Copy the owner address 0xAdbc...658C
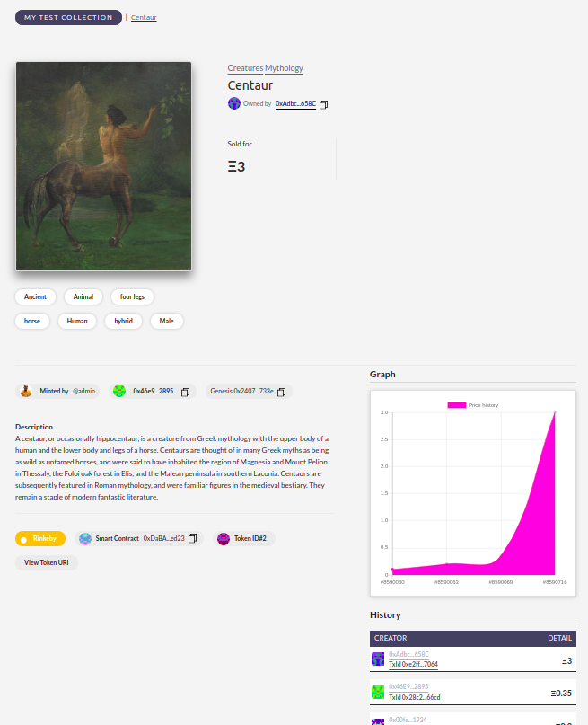This screenshot has height=725, width=588. click(x=324, y=104)
